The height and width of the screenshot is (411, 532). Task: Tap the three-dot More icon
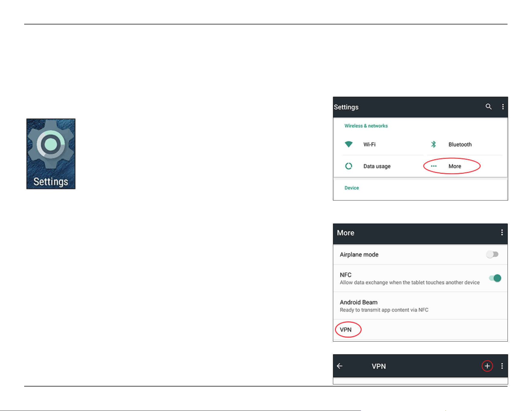(x=434, y=166)
